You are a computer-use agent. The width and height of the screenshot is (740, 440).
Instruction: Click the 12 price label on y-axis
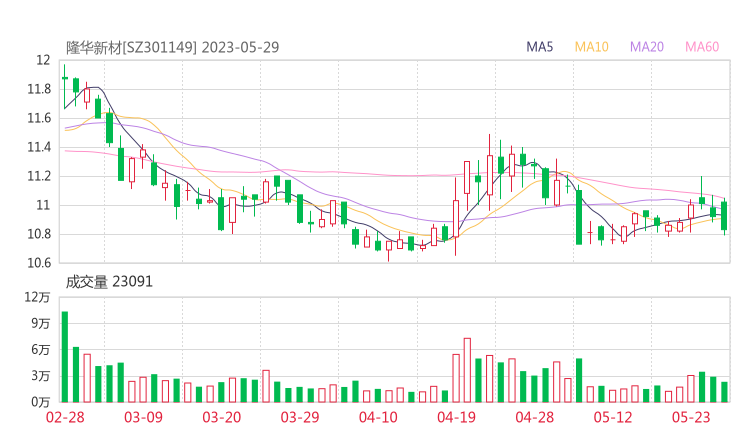pos(43,61)
